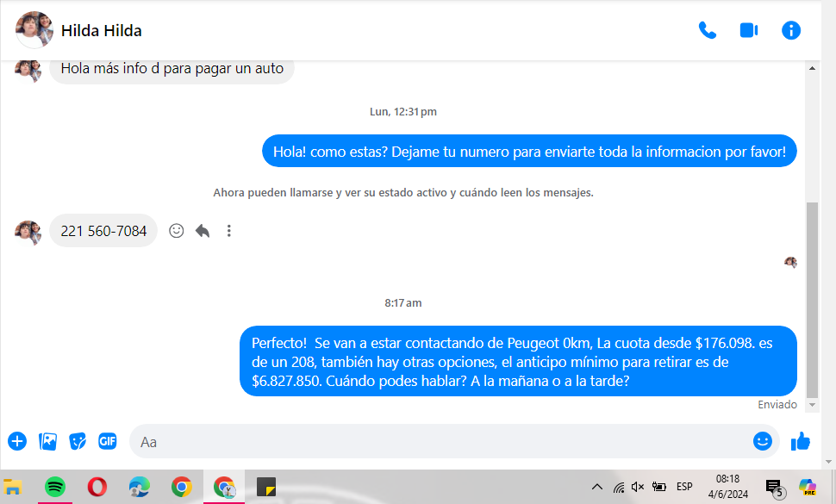Open Spotify from the taskbar
Image resolution: width=836 pixels, height=504 pixels.
click(55, 487)
